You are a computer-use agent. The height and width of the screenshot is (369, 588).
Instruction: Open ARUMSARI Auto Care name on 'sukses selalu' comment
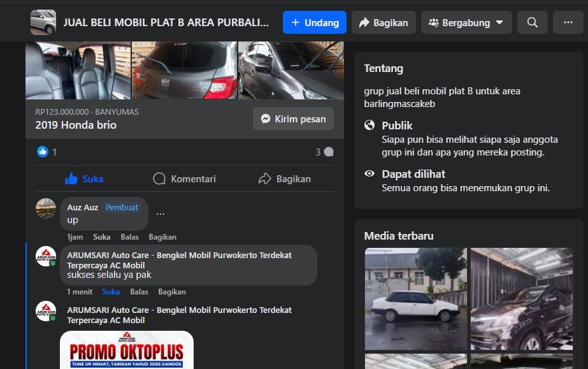click(179, 260)
